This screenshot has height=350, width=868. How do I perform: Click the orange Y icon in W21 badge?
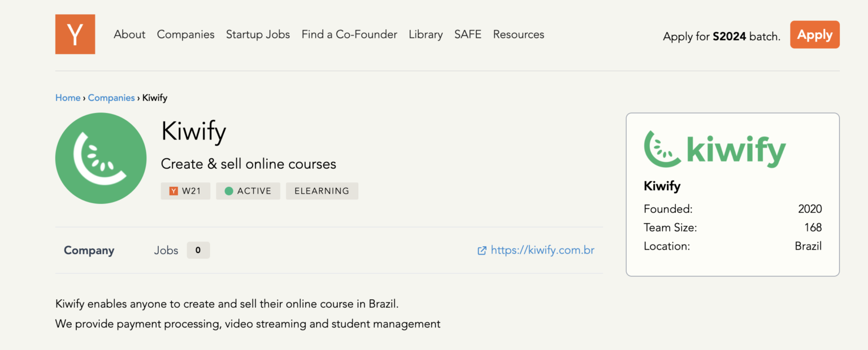[x=173, y=191]
